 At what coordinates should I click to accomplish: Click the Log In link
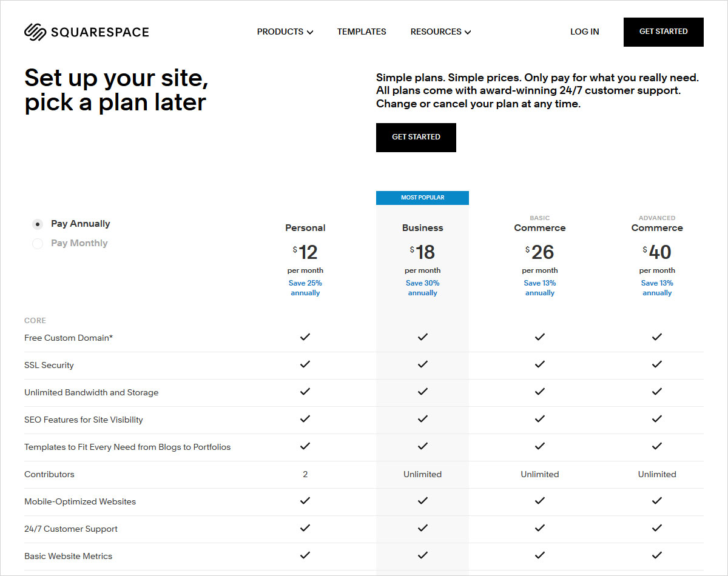[584, 32]
